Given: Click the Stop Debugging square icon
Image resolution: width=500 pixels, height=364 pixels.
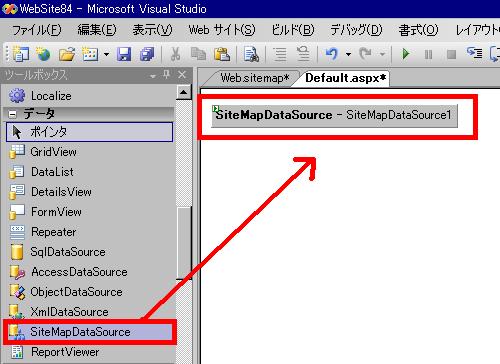Looking at the screenshot, I should click(x=451, y=54).
